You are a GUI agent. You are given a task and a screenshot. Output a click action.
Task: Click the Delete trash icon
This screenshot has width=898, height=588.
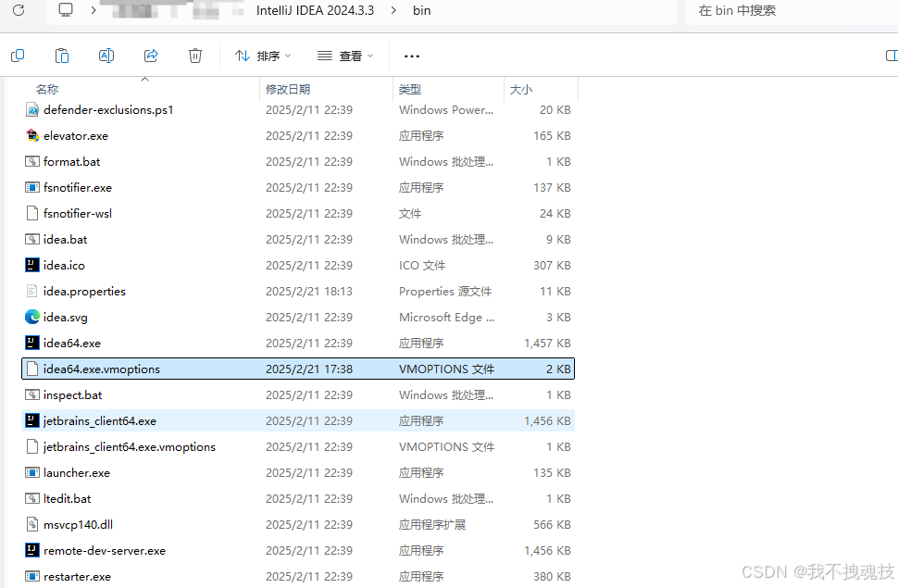[x=195, y=56]
